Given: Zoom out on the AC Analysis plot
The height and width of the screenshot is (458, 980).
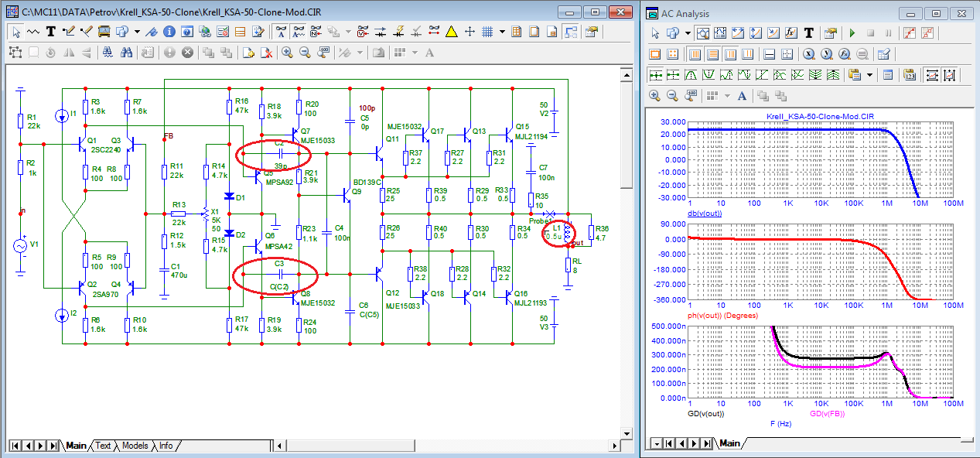Looking at the screenshot, I should (x=672, y=95).
